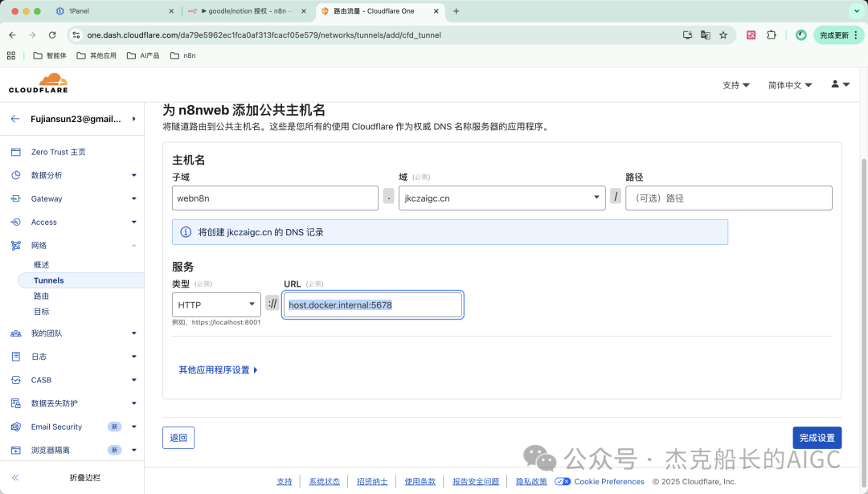Image resolution: width=868 pixels, height=494 pixels.
Task: Open the 招贤纳士 footer link
Action: coord(372,481)
